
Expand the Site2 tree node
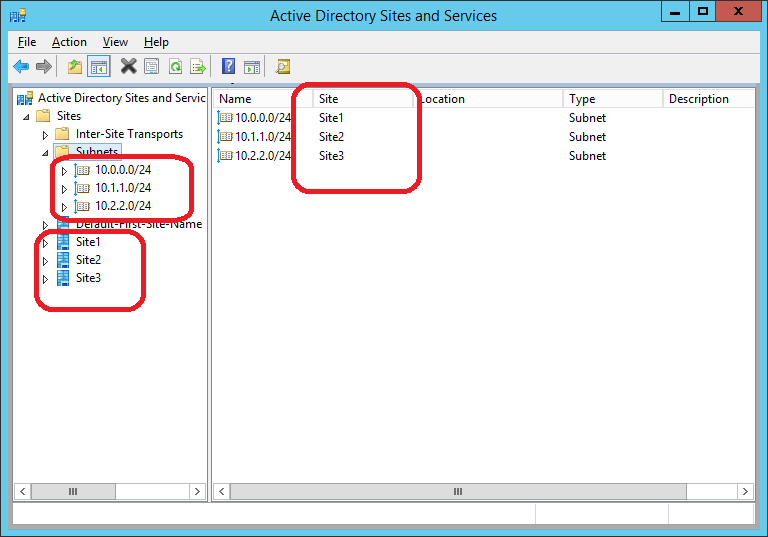pyautogui.click(x=45, y=261)
